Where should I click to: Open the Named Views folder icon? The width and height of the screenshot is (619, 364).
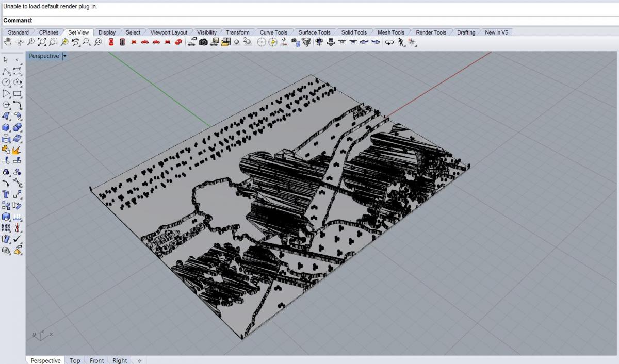225,42
